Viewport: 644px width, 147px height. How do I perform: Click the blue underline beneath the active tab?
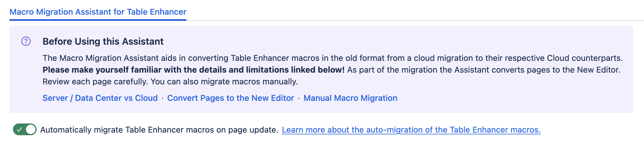point(98,20)
